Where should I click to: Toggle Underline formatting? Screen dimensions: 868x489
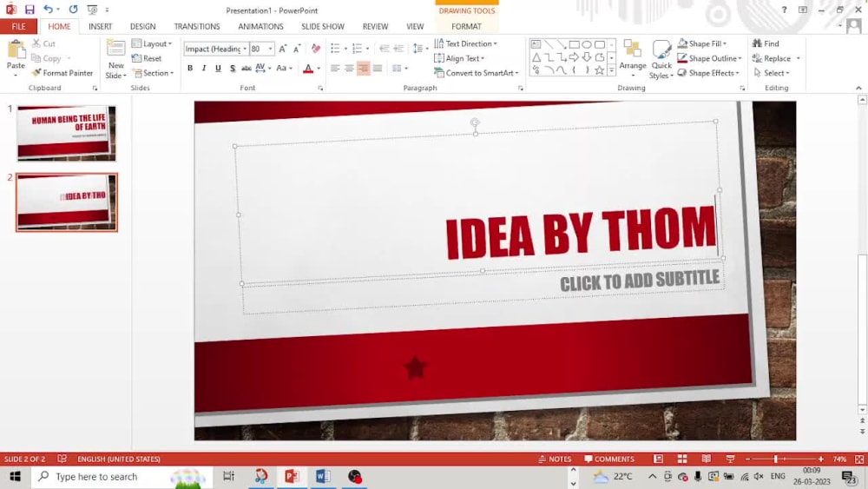coord(218,68)
